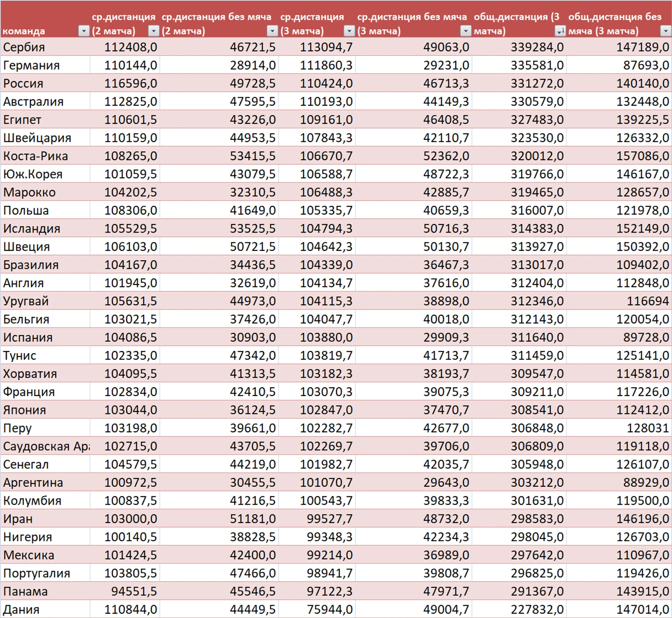Select the Уругвай team cell
Viewport: 672px width, 618px height.
(x=45, y=301)
